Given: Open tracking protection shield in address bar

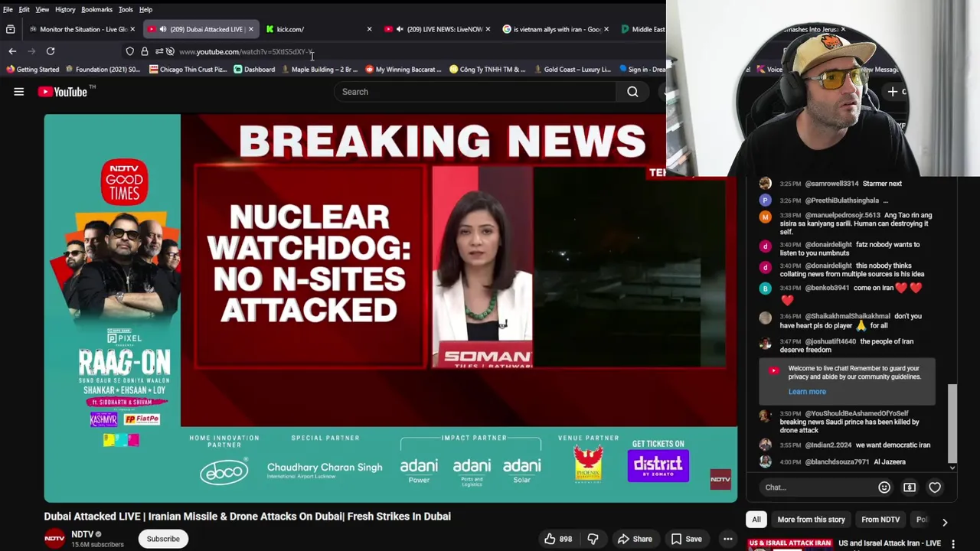Looking at the screenshot, I should [x=130, y=51].
